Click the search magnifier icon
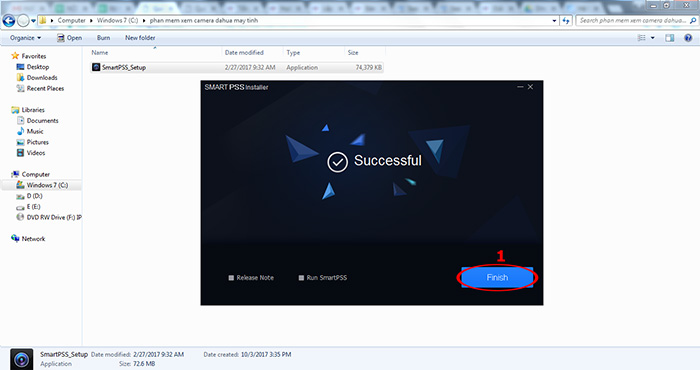 pos(693,21)
